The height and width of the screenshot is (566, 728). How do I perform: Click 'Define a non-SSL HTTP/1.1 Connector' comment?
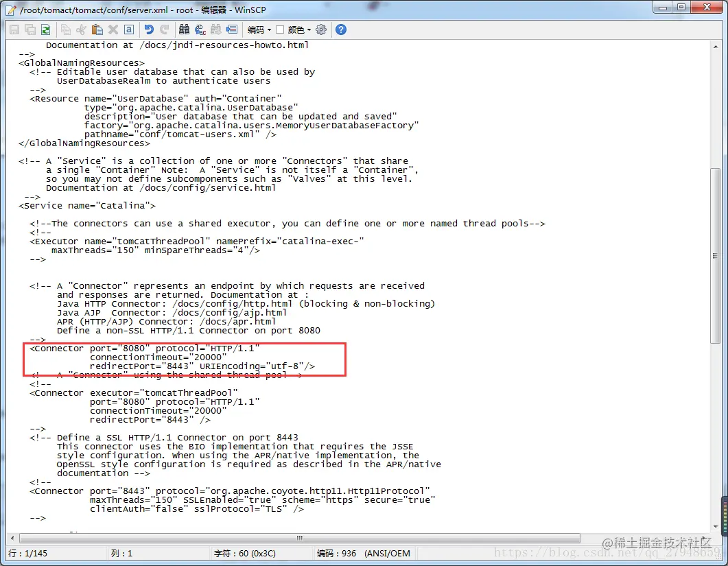(x=189, y=331)
